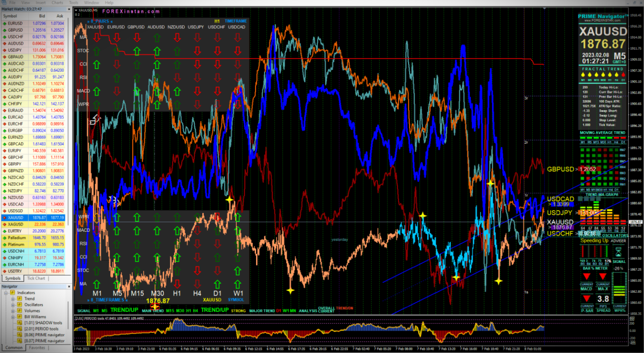Image resolution: width=644 pixels, height=353 pixels.
Task: Click the USDCAD > 1.3399 chart label
Action: click(x=560, y=202)
